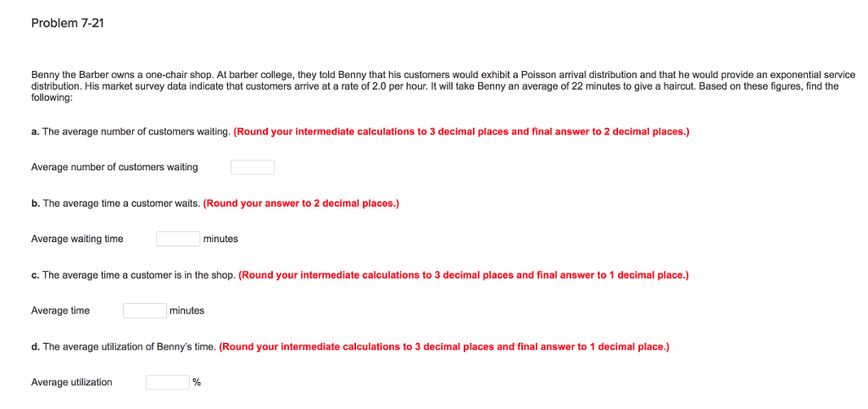This screenshot has height=409, width=868.
Task: Click the Average number of customers waiting input box
Action: pos(253,167)
